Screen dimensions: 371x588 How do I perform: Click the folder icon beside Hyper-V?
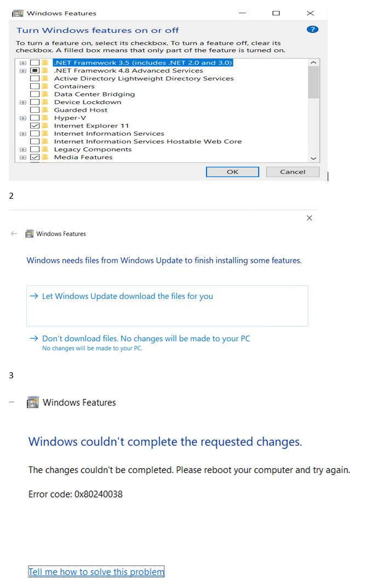(x=45, y=118)
